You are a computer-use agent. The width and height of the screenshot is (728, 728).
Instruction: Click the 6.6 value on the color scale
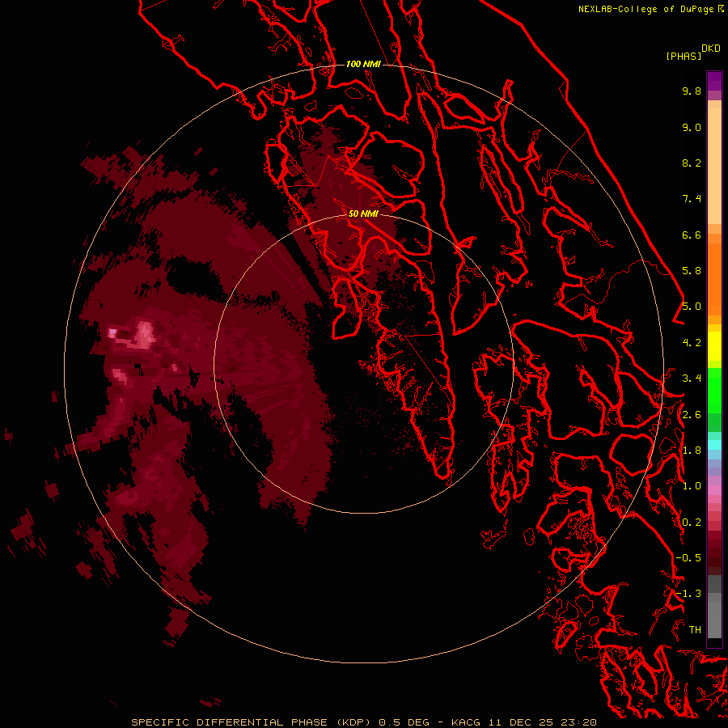(x=692, y=235)
